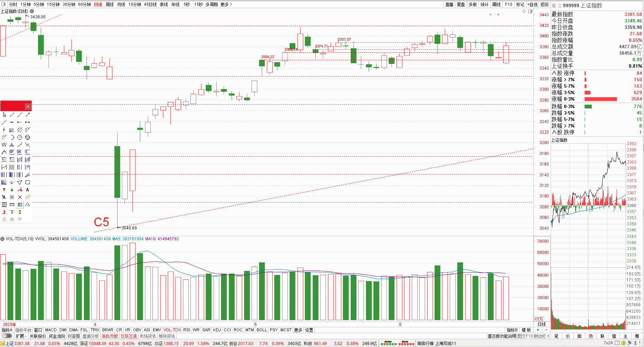
Task: Select the circle drawing tool
Action: coord(20,137)
